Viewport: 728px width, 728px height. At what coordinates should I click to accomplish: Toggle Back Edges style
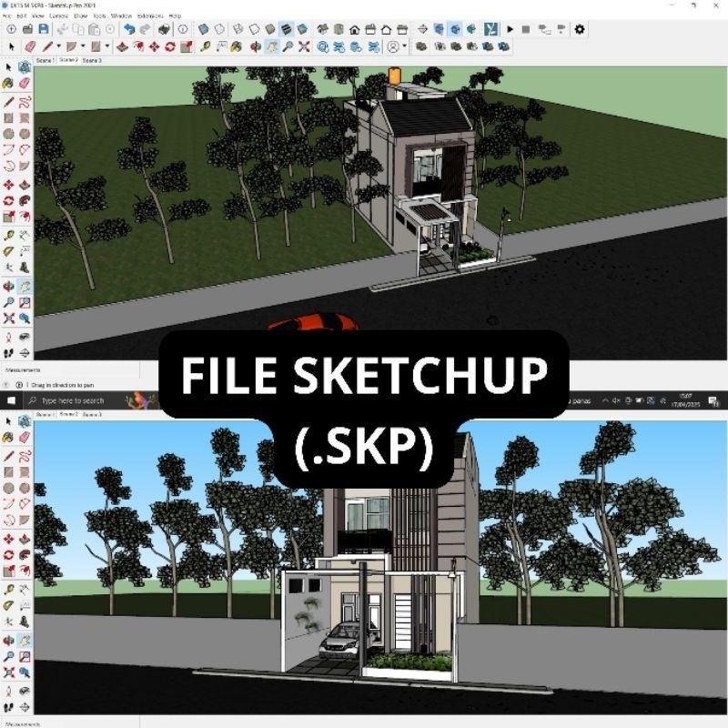point(219,29)
